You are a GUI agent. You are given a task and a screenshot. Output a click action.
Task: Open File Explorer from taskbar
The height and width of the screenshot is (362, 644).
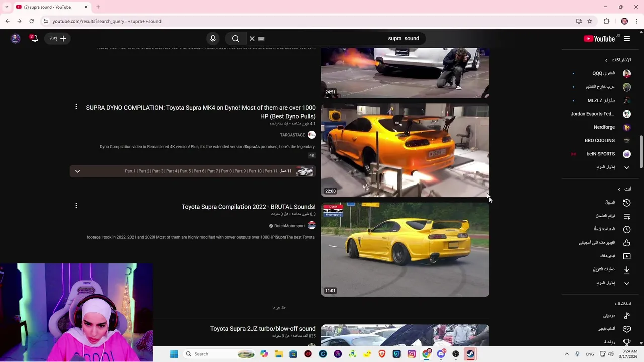pyautogui.click(x=279, y=354)
